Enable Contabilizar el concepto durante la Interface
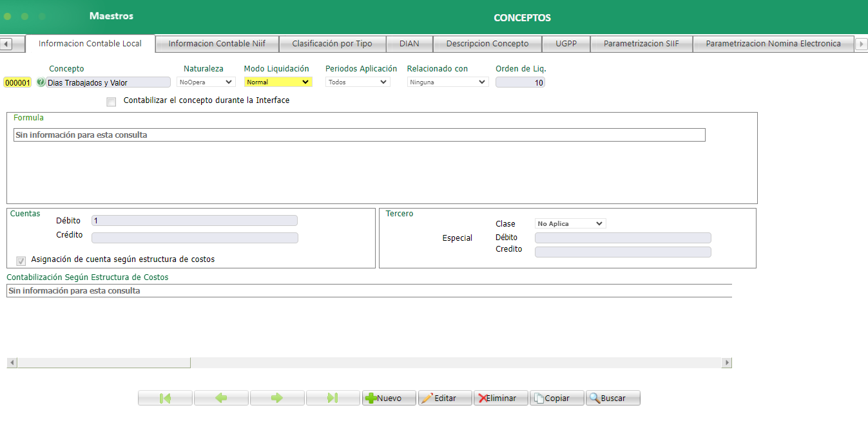This screenshot has width=868, height=421. coord(111,102)
